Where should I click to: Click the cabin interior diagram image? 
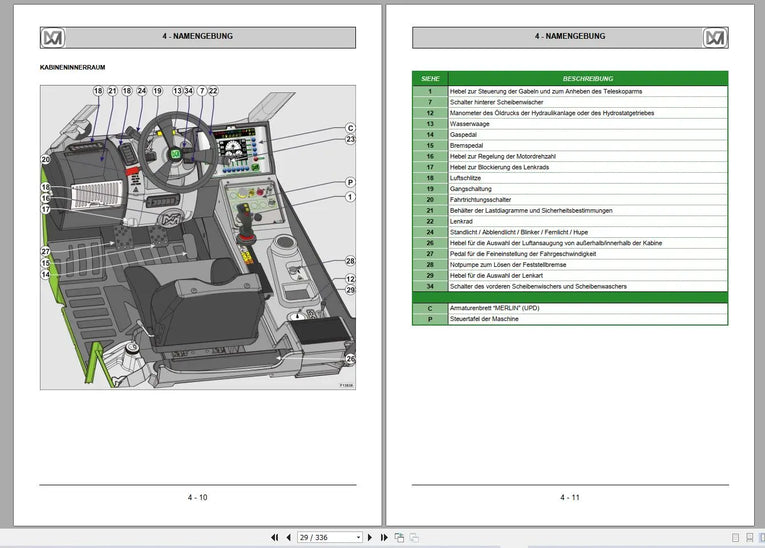click(198, 238)
